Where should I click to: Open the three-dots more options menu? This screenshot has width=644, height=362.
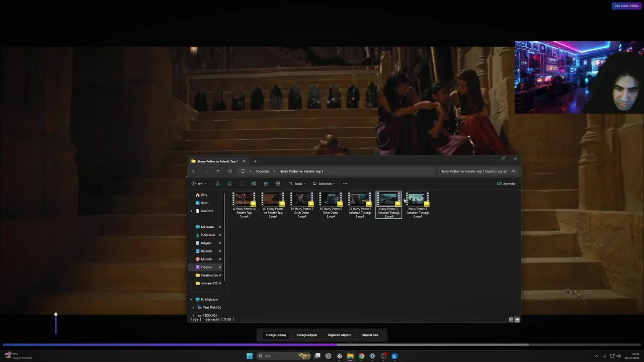click(345, 184)
